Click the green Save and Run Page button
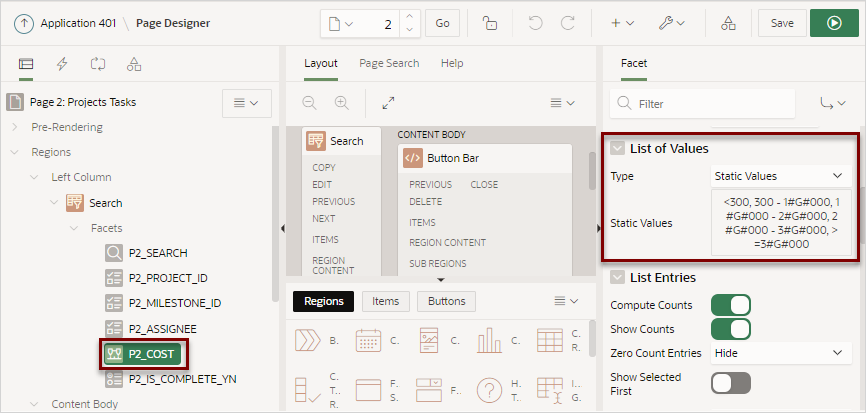866x413 pixels. click(835, 23)
